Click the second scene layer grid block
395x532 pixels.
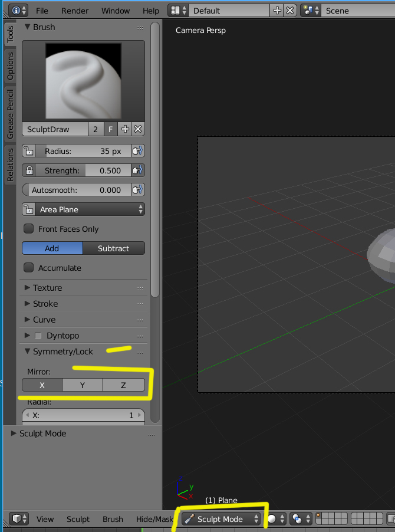367,519
